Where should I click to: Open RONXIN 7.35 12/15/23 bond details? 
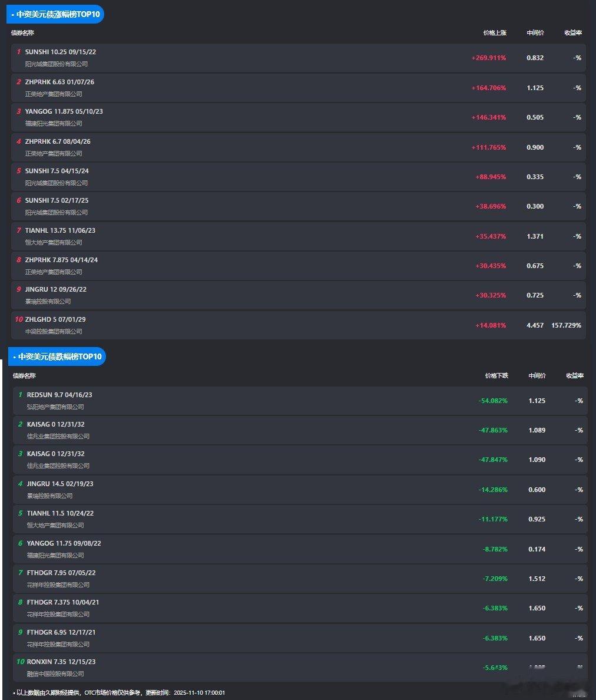coord(61,662)
